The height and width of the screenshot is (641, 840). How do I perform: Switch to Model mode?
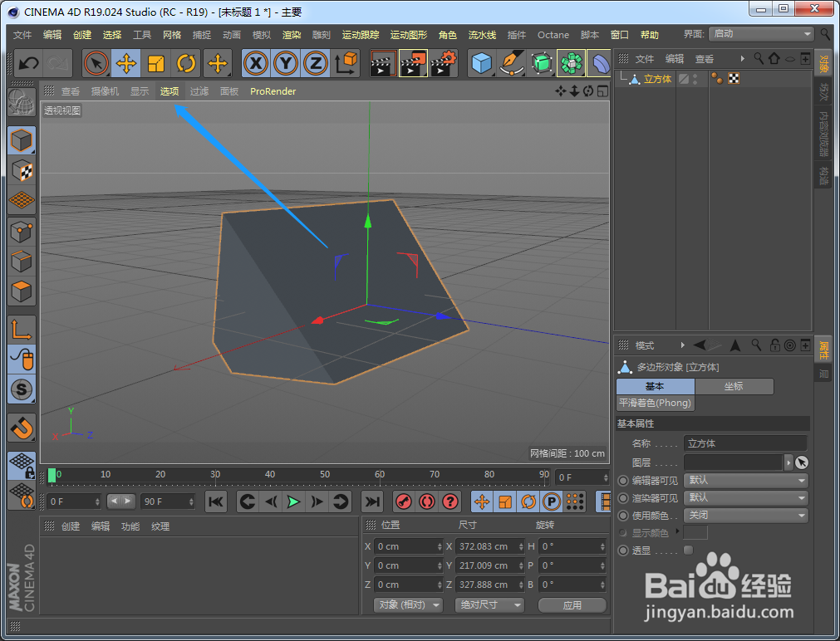(x=22, y=141)
